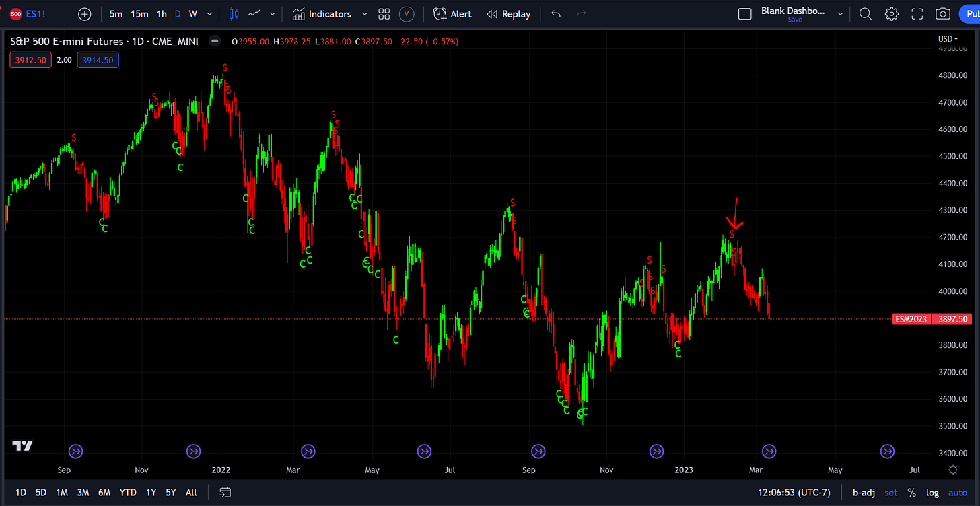Click the red 3912.50 sell price button

tap(30, 60)
